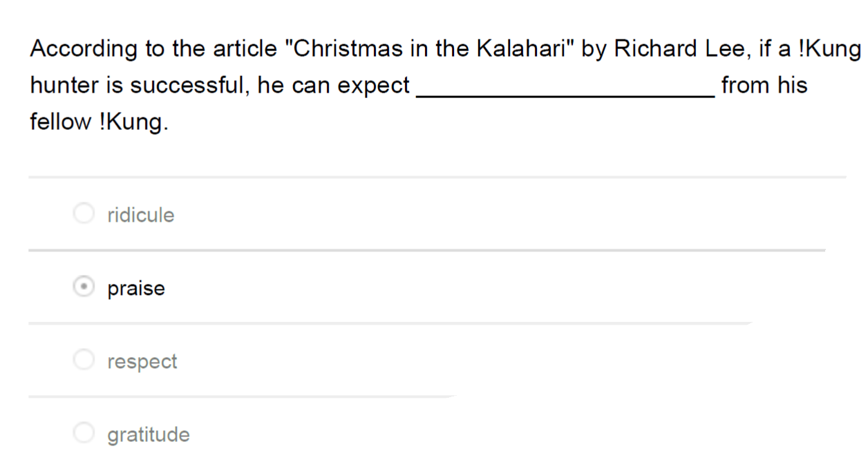Viewport: 868px width, 460px height.
Task: Click the respect option label
Action: point(142,361)
